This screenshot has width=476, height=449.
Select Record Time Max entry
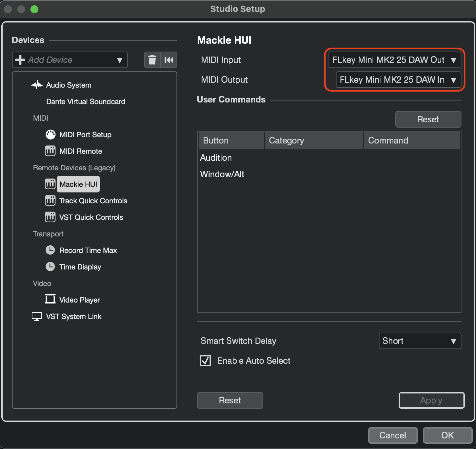[88, 250]
